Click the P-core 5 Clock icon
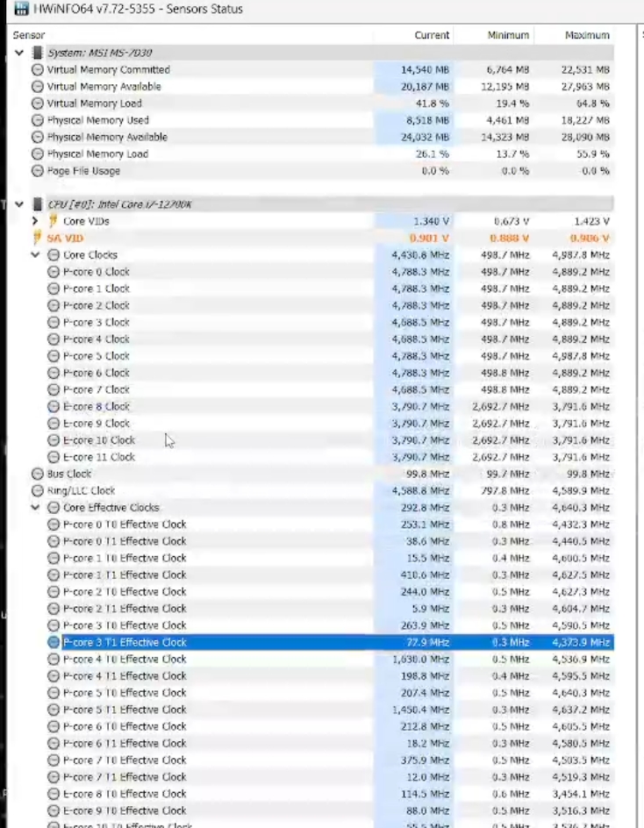Viewport: 644px width, 828px height. point(54,356)
